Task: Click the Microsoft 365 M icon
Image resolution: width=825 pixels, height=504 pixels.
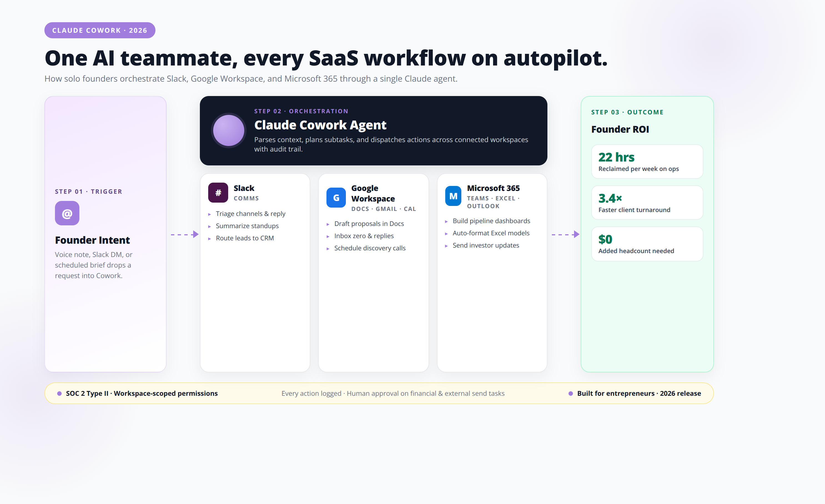Action: tap(453, 196)
